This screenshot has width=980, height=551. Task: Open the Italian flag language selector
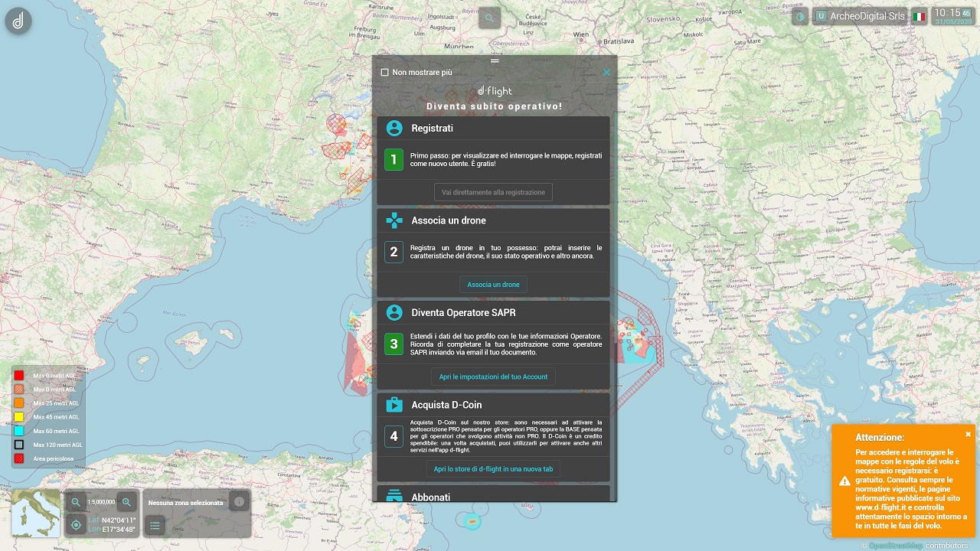click(x=919, y=16)
